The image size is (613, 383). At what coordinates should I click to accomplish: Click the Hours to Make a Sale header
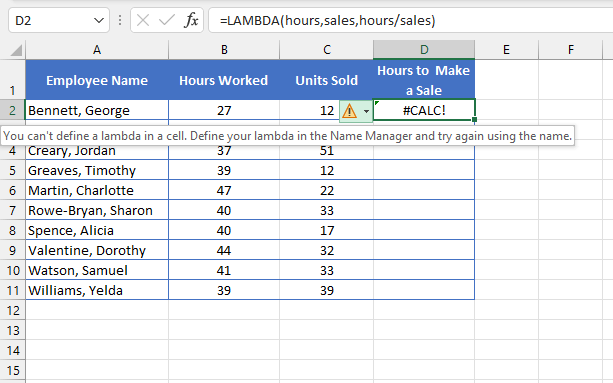pyautogui.click(x=424, y=80)
